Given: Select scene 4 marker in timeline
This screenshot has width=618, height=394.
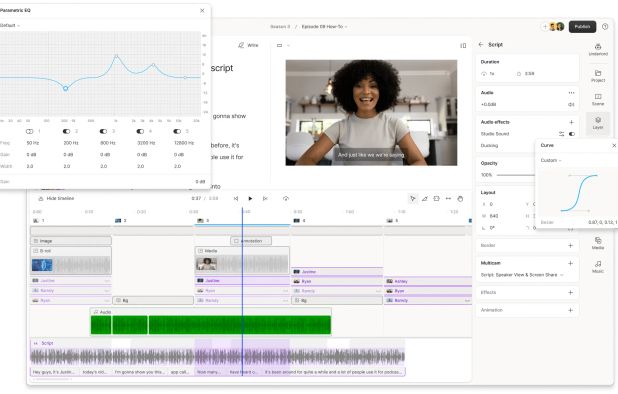Looking at the screenshot, I should coord(300,221).
